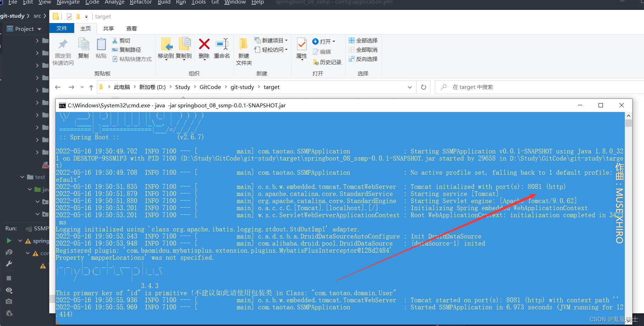Click the search target (在 target 中搜索) field

point(539,87)
